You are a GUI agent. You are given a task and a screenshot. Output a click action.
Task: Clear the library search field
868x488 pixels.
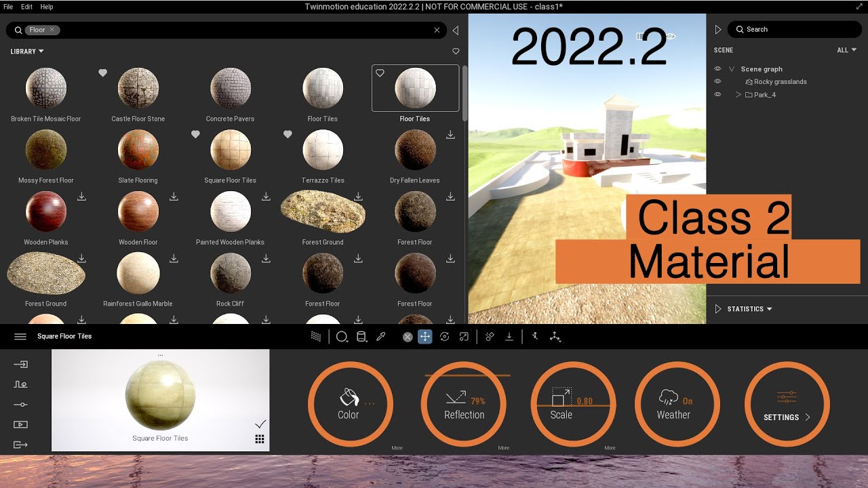(437, 30)
